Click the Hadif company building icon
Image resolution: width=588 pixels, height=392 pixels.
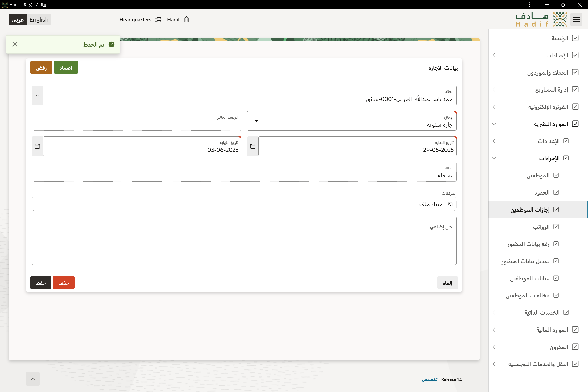pos(186,20)
